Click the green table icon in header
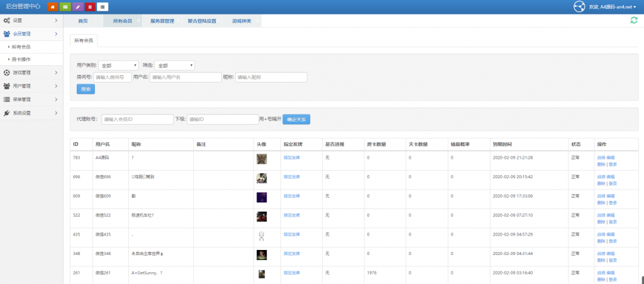The image size is (644, 284). click(65, 7)
